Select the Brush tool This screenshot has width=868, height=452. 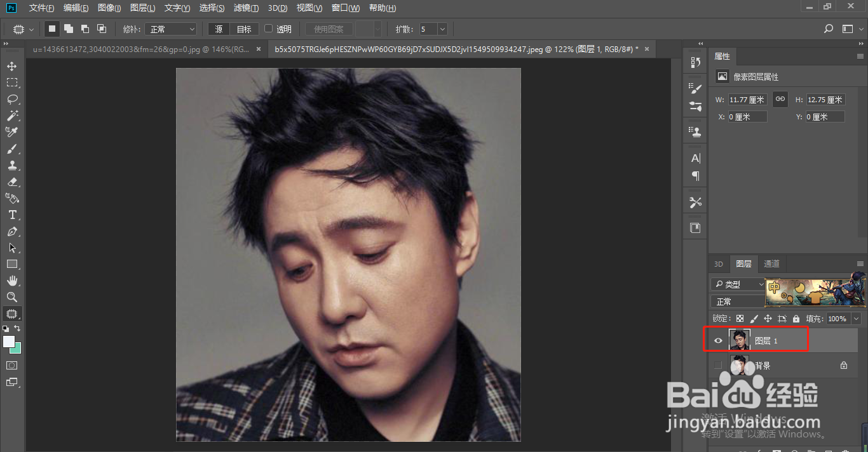click(12, 149)
